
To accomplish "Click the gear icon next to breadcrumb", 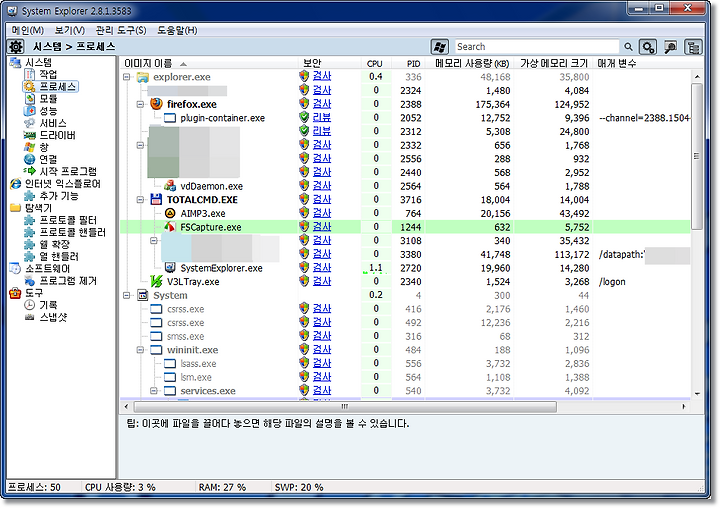I will coord(16,46).
